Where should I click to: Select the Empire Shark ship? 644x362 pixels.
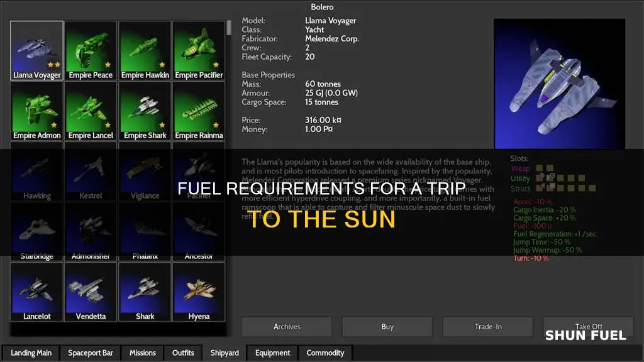pos(145,111)
